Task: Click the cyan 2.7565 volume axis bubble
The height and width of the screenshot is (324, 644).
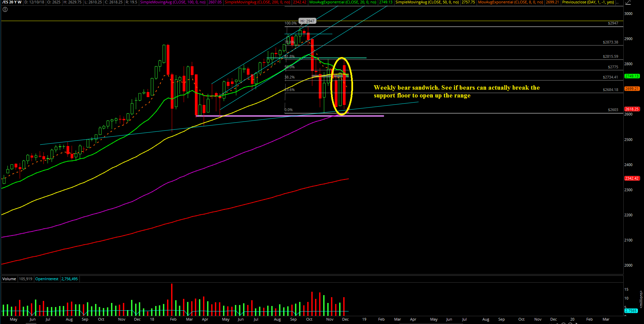Action: click(x=631, y=311)
